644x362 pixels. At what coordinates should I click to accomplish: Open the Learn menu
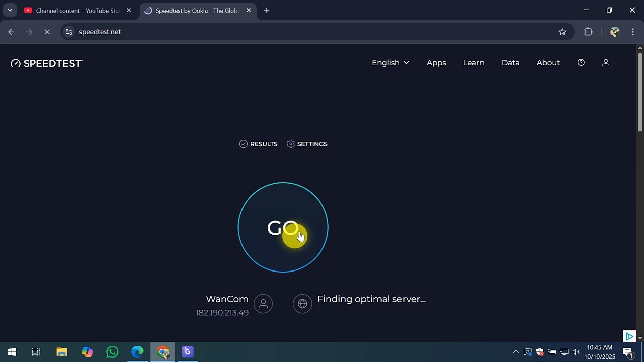pos(473,63)
